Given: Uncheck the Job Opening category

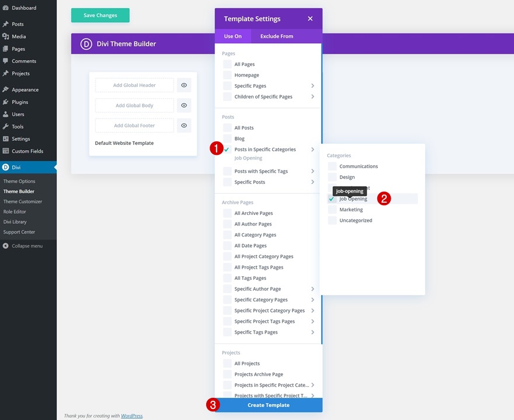Looking at the screenshot, I should (x=332, y=199).
